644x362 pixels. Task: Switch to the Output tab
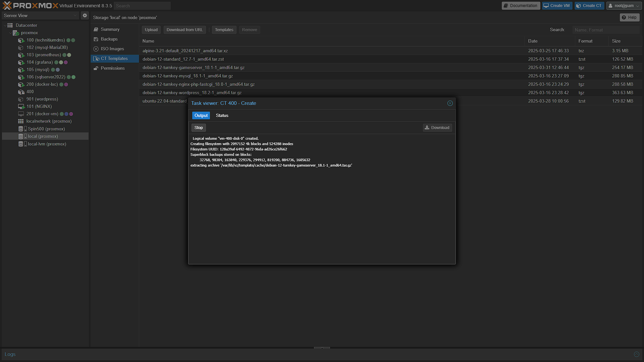201,116
